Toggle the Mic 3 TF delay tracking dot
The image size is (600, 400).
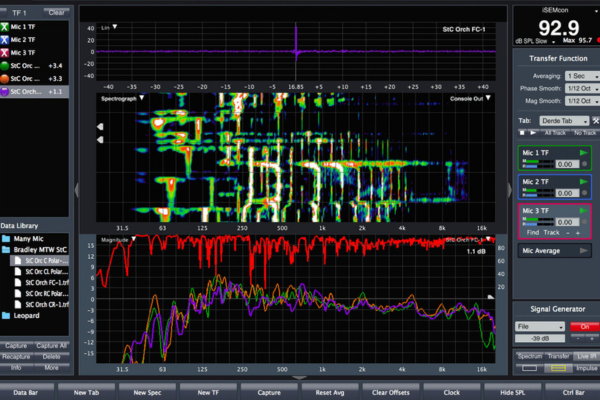pos(584,222)
